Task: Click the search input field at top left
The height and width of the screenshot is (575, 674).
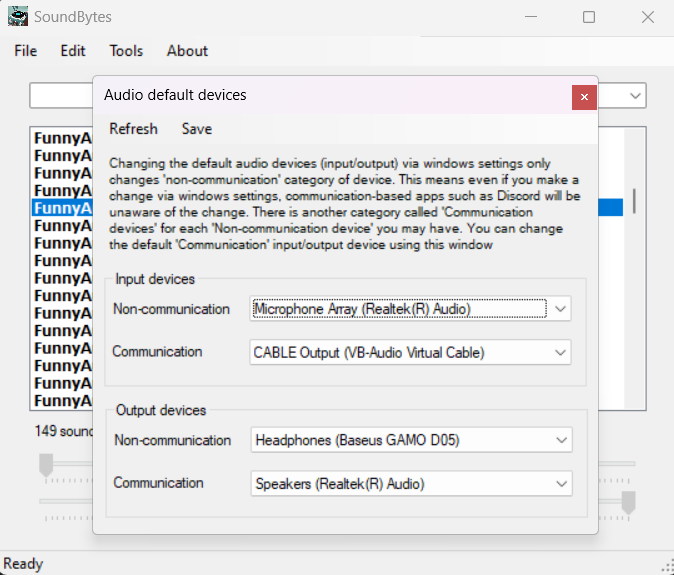Action: [x=60, y=95]
